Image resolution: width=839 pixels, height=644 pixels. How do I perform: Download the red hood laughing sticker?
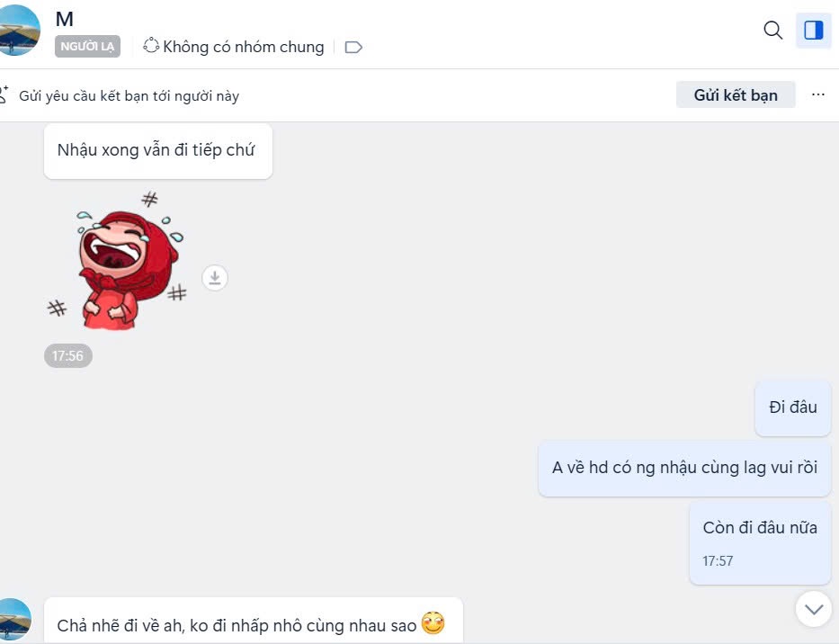215,278
